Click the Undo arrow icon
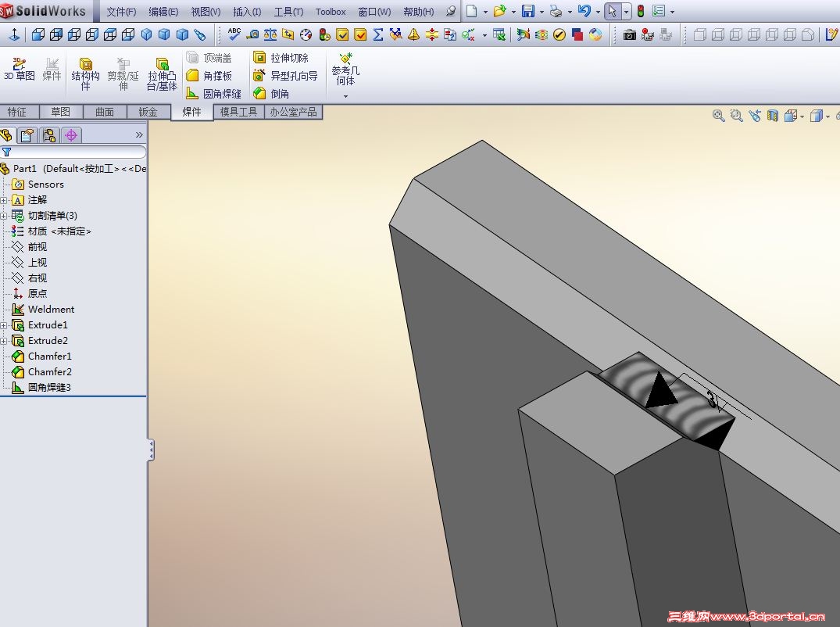This screenshot has width=840, height=627. click(584, 11)
